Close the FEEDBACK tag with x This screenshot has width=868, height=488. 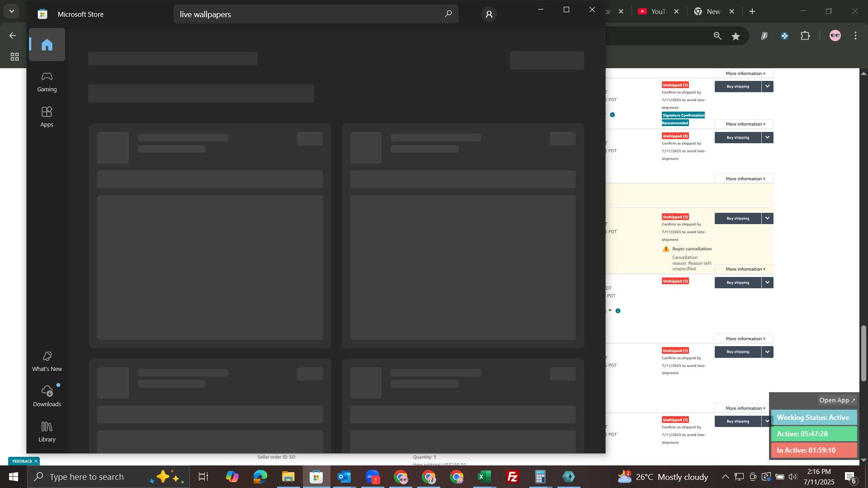(36, 461)
